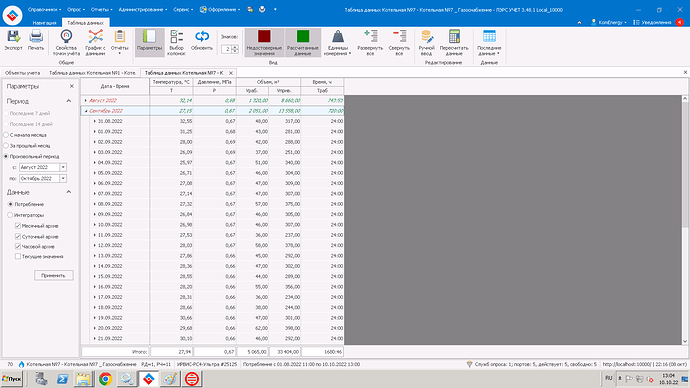
Task: Uncheck Месячный архив checkbox
Action: coord(18,226)
